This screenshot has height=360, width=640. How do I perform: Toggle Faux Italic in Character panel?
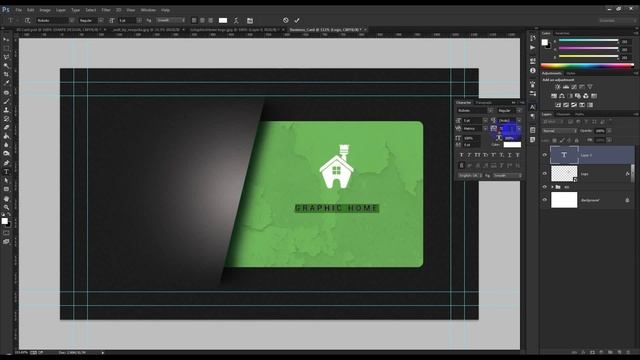469,155
